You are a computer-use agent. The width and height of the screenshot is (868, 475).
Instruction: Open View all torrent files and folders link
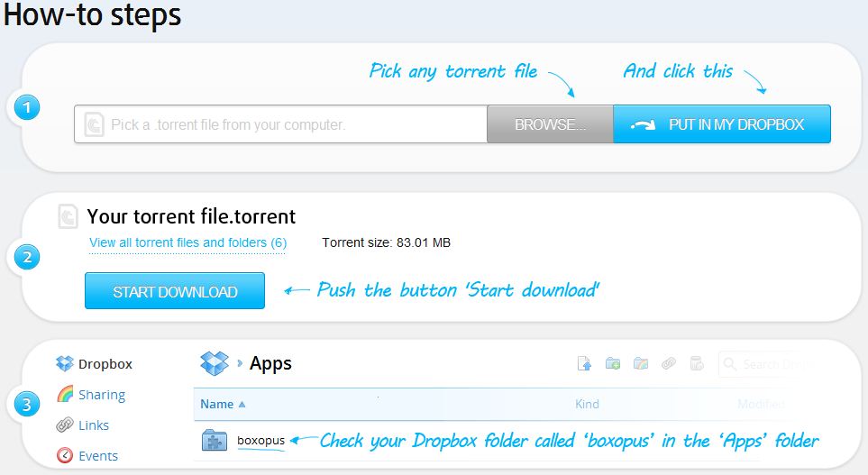coord(187,242)
